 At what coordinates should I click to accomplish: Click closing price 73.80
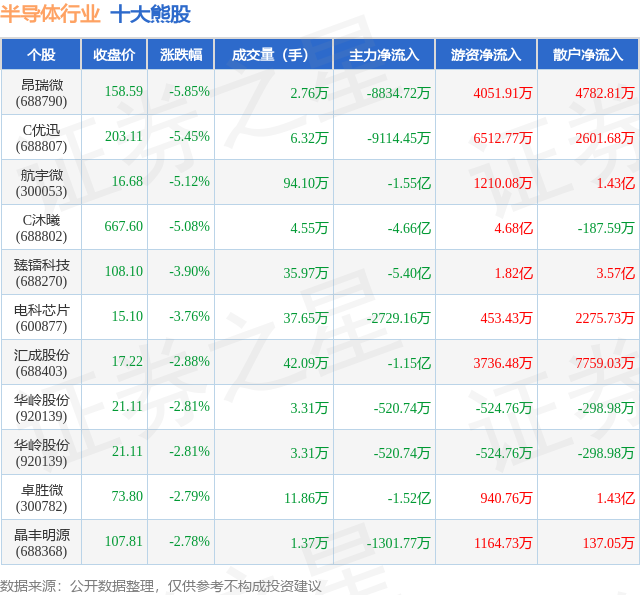click(x=127, y=496)
